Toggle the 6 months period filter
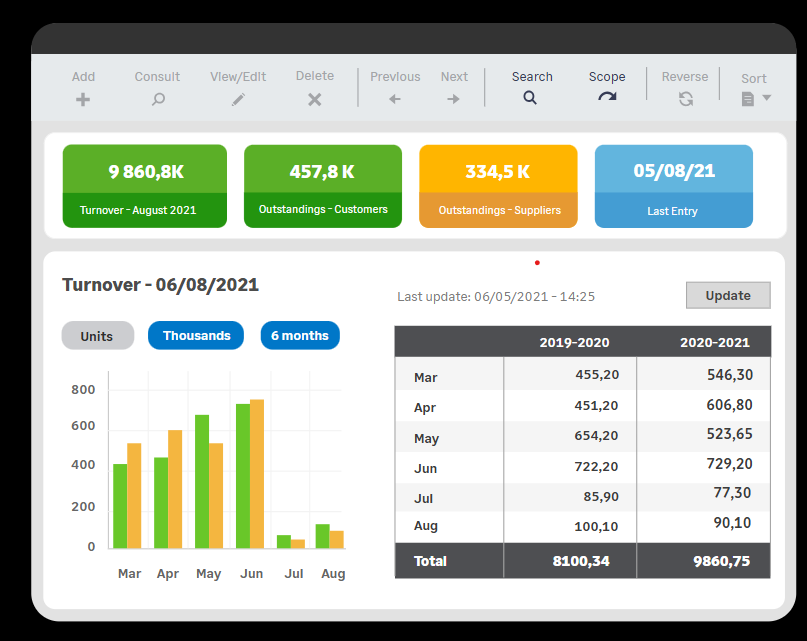807x641 pixels. click(300, 336)
